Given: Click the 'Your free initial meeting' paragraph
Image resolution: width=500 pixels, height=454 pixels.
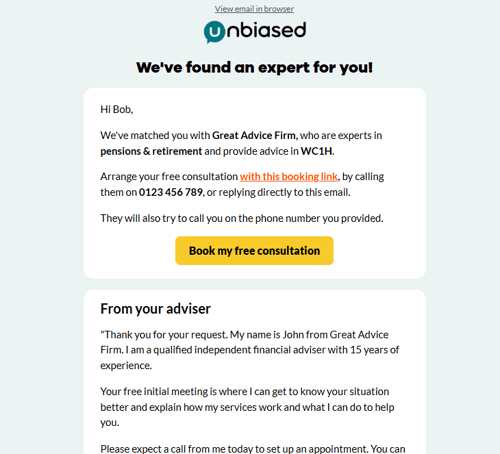Looking at the screenshot, I should tap(247, 407).
